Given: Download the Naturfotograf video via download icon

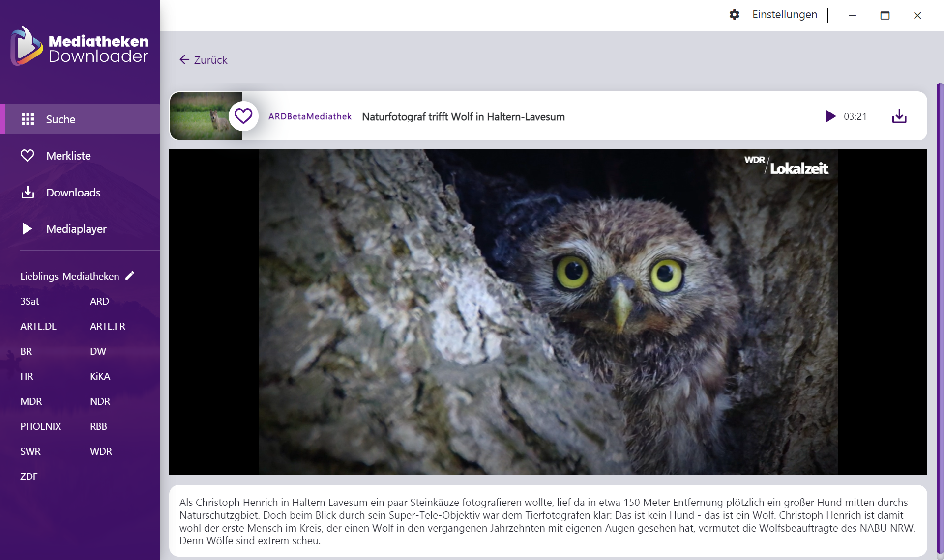Looking at the screenshot, I should click(899, 116).
